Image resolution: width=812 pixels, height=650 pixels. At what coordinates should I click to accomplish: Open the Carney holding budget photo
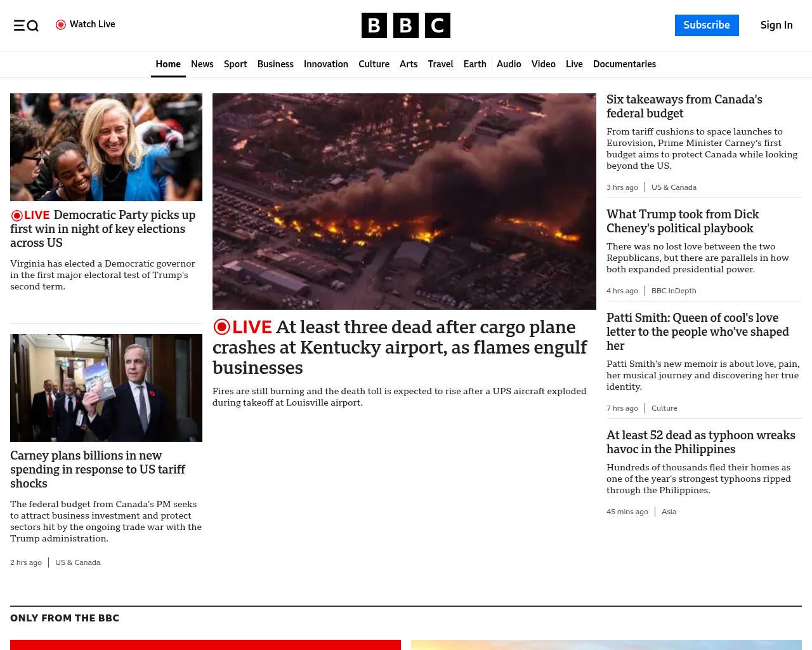[106, 388]
